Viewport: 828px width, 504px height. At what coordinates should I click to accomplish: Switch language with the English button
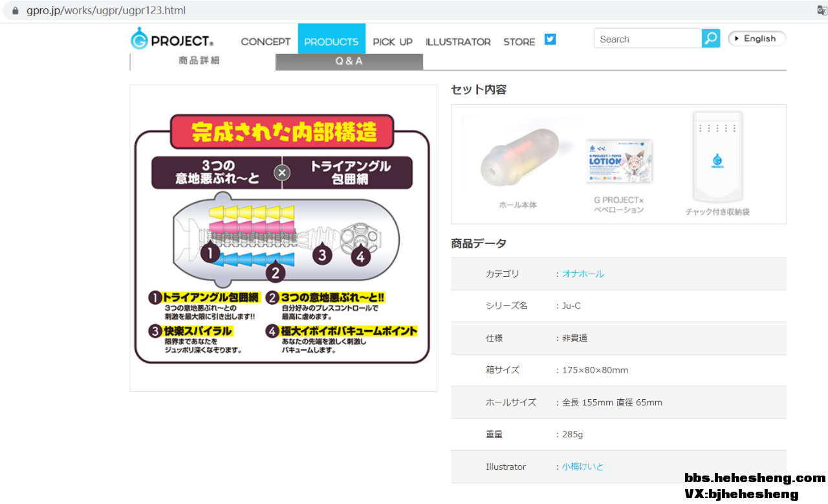756,39
